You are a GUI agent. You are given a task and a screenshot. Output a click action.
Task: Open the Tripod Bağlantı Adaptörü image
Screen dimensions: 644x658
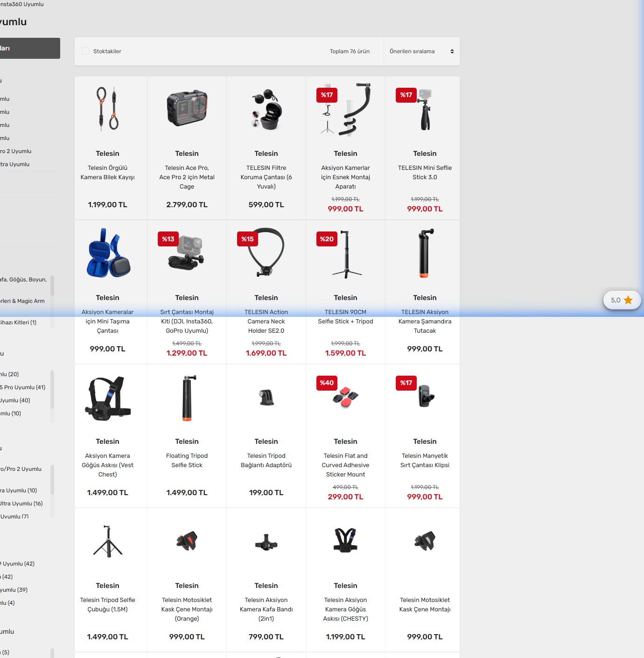(266, 398)
